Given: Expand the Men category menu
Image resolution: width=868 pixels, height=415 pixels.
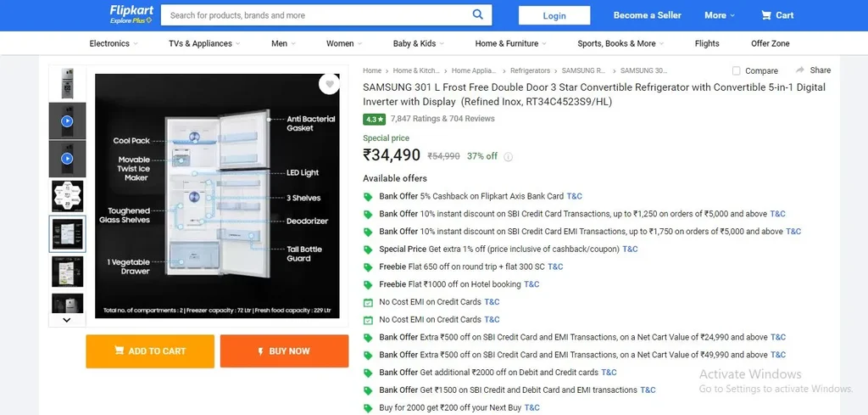Looking at the screenshot, I should tap(283, 43).
